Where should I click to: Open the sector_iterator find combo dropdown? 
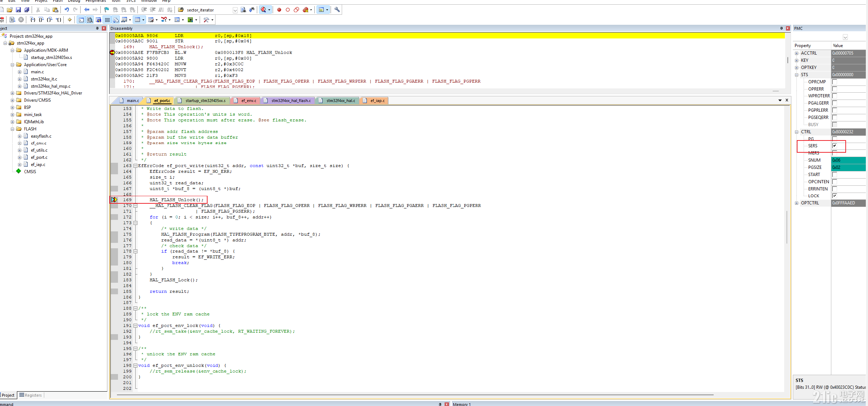(x=235, y=10)
